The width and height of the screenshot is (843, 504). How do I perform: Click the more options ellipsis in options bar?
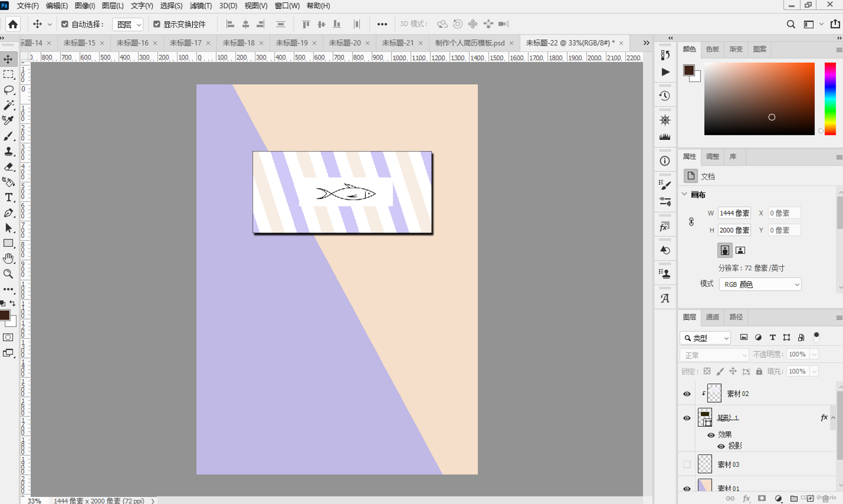[x=382, y=24]
